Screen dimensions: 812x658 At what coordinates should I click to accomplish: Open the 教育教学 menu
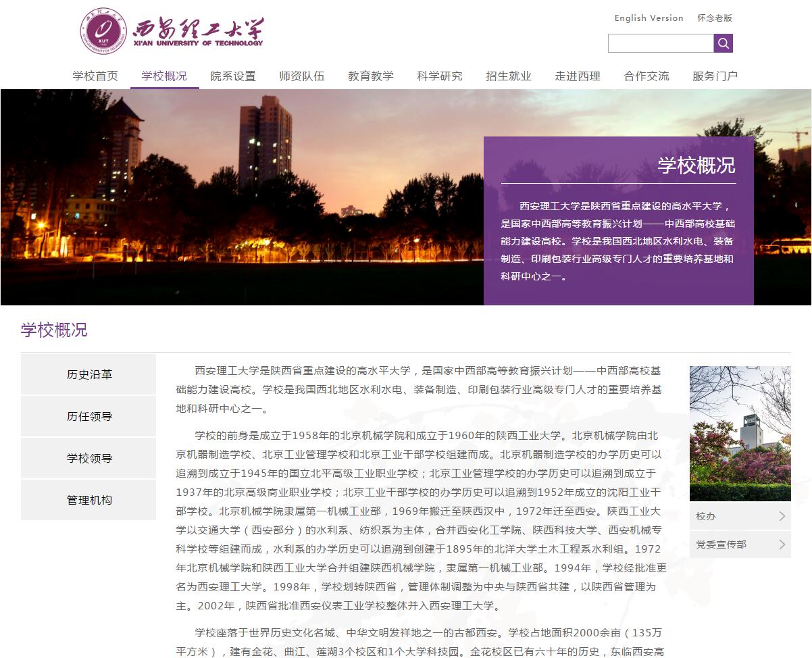[371, 76]
